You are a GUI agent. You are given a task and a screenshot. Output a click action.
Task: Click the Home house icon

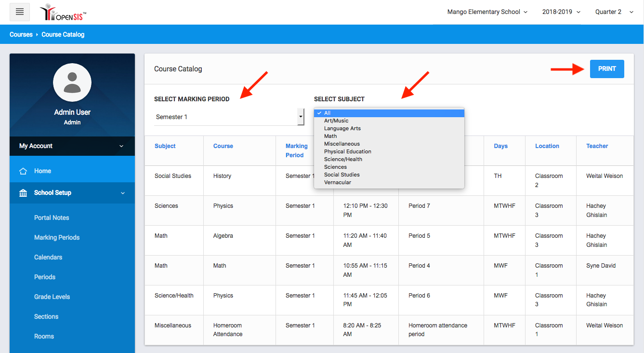(x=23, y=171)
